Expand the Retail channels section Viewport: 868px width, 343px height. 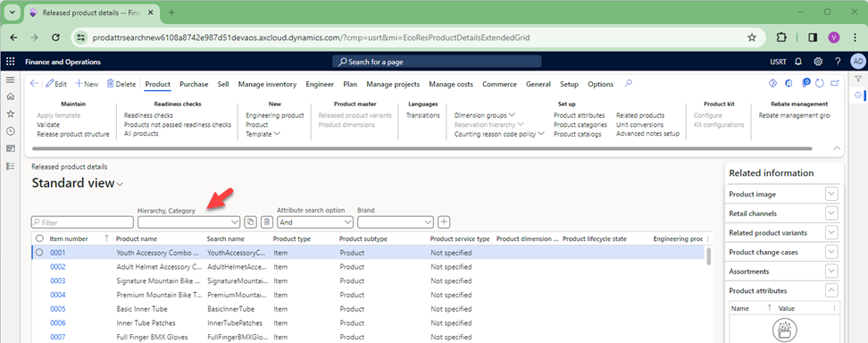tap(831, 213)
